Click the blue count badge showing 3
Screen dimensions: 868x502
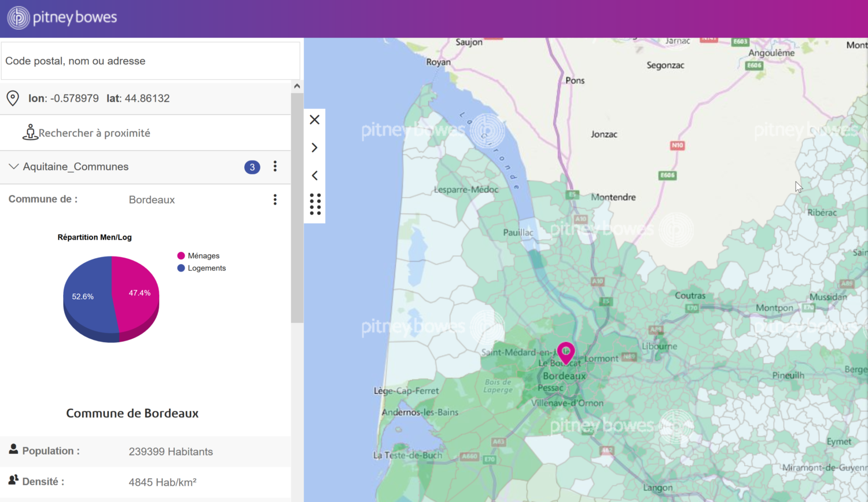(252, 167)
